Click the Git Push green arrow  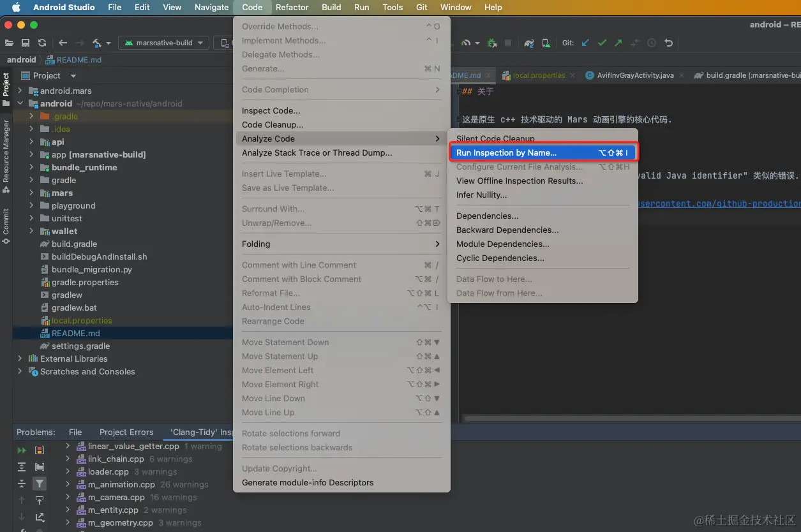pos(618,43)
